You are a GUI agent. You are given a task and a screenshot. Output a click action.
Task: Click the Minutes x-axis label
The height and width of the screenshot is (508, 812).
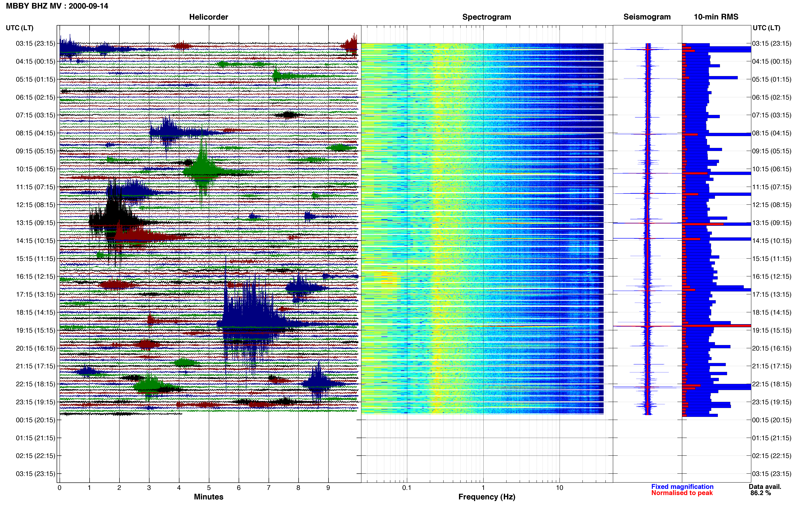pos(208,497)
